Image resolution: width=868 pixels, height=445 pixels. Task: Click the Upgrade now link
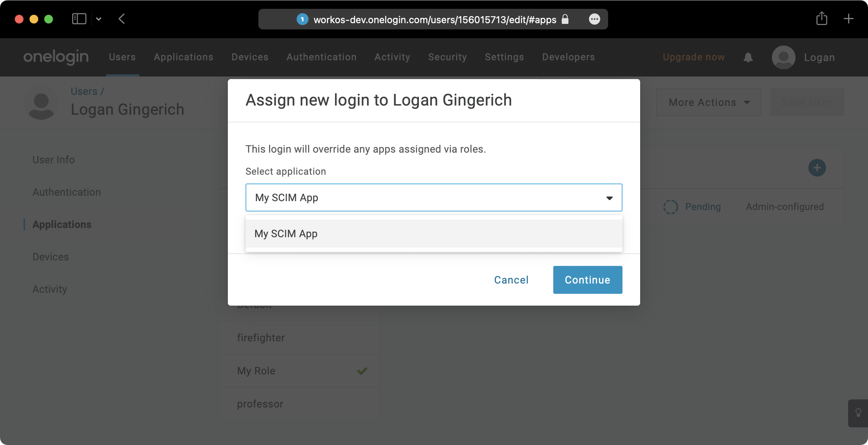coord(694,57)
